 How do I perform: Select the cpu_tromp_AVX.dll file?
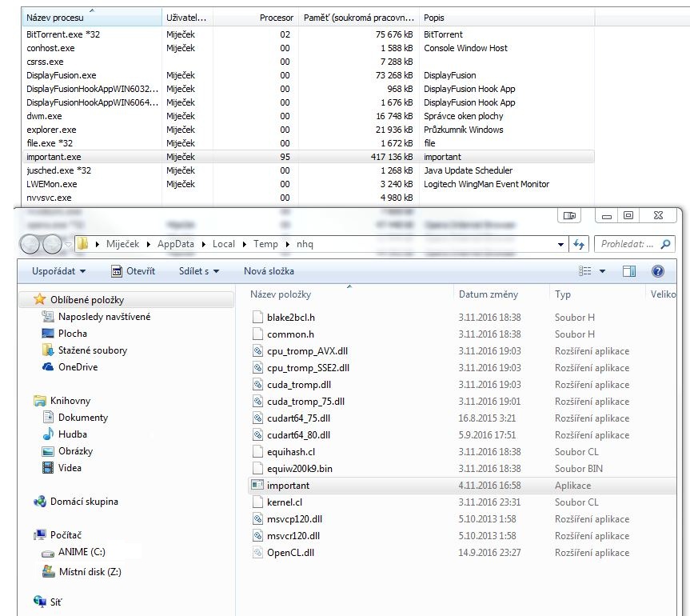coord(307,351)
